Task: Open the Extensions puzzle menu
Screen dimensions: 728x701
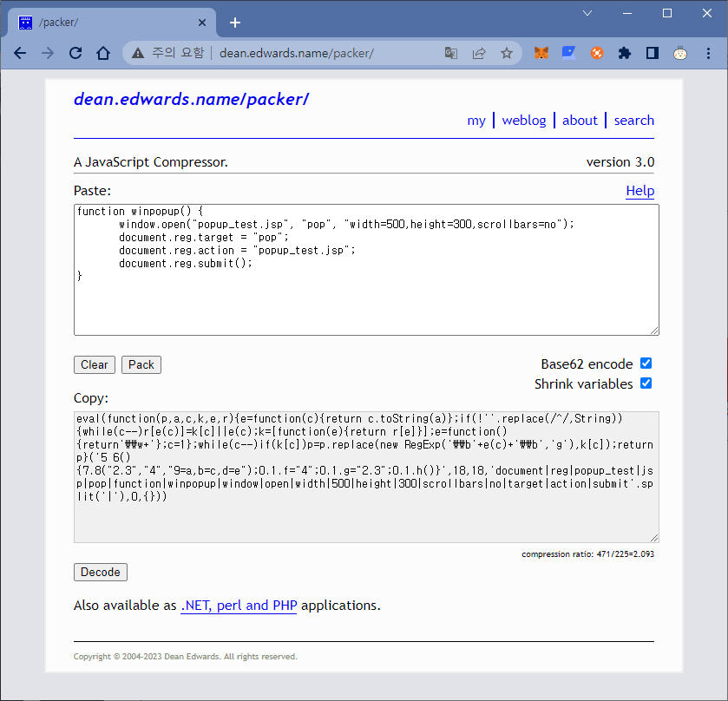Action: (625, 54)
